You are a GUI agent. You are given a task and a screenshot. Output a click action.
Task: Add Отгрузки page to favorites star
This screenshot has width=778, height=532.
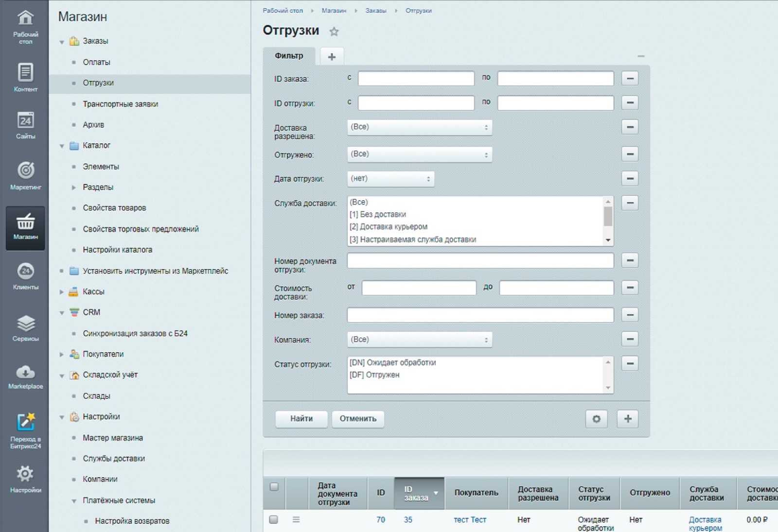(x=334, y=32)
